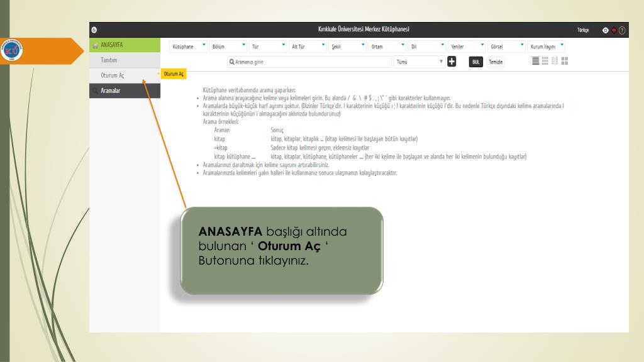Screen dimensions: 644x362
Task: Change language via Türkçe link
Action: (583, 30)
